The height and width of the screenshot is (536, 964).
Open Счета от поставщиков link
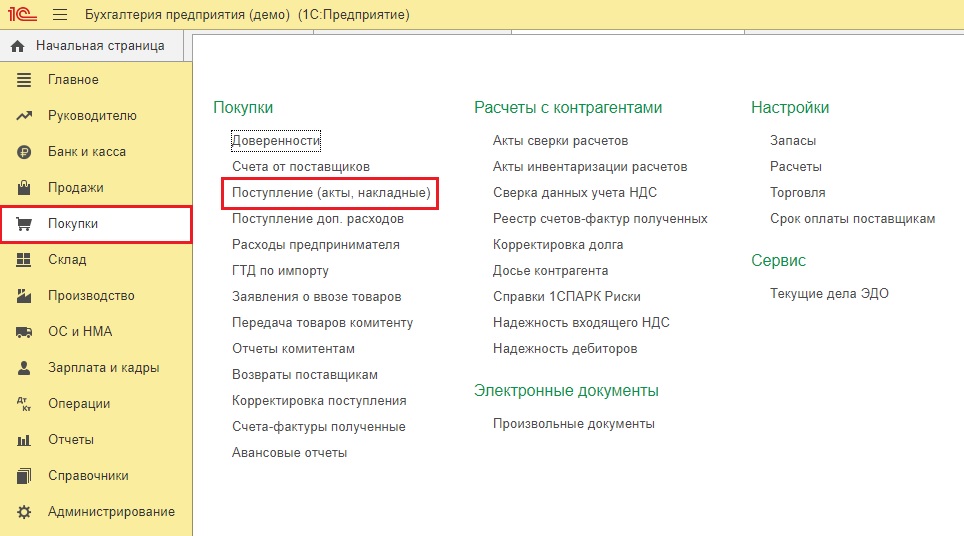click(301, 166)
